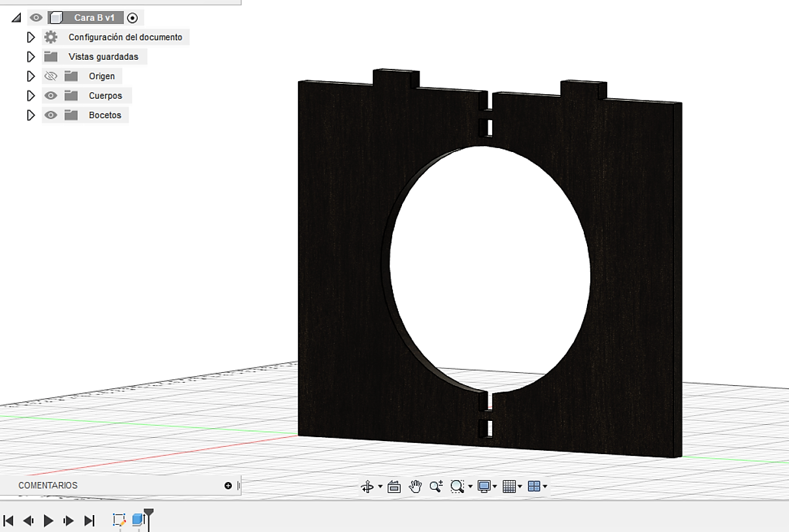Go to start of timeline
This screenshot has width=789, height=532.
point(8,520)
